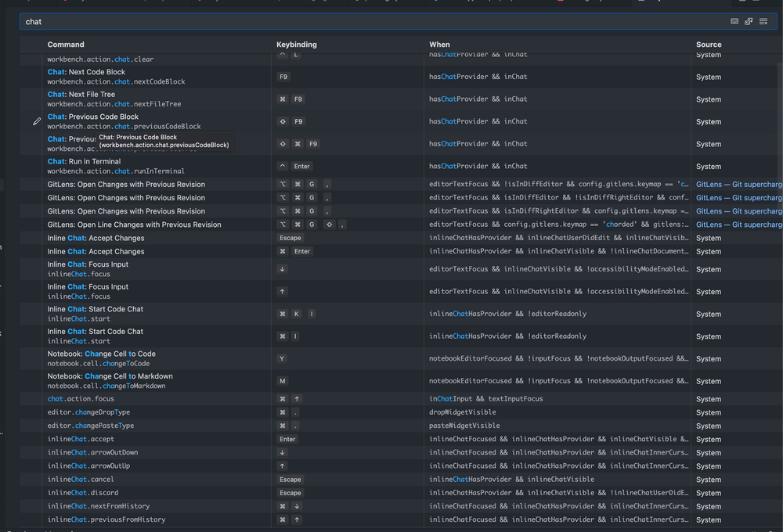Select the Chat: Next File Tree row
This screenshot has height=532, width=783.
[x=157, y=99]
